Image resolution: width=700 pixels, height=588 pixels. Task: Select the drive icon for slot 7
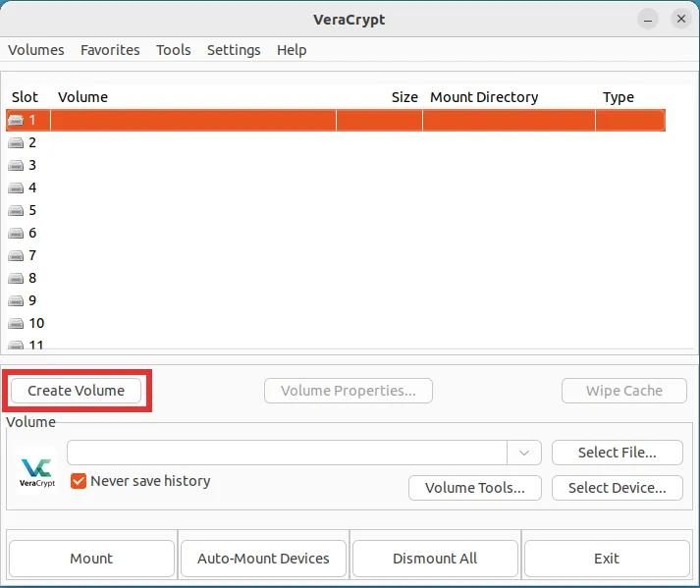pos(16,256)
